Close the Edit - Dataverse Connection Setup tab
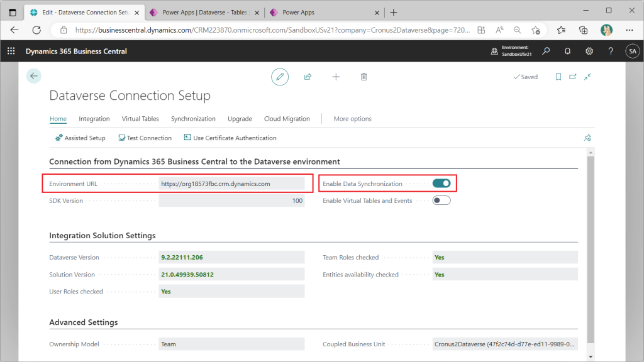644x362 pixels. pos(136,13)
